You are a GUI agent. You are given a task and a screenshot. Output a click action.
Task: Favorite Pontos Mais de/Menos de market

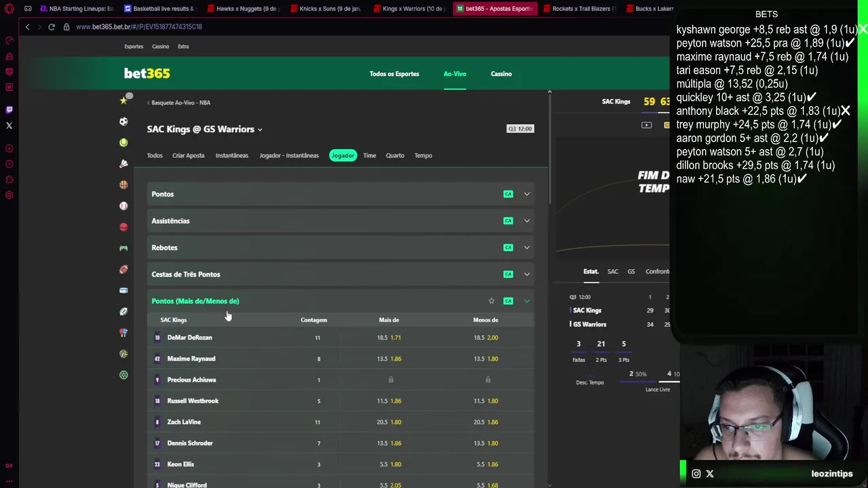click(x=492, y=301)
